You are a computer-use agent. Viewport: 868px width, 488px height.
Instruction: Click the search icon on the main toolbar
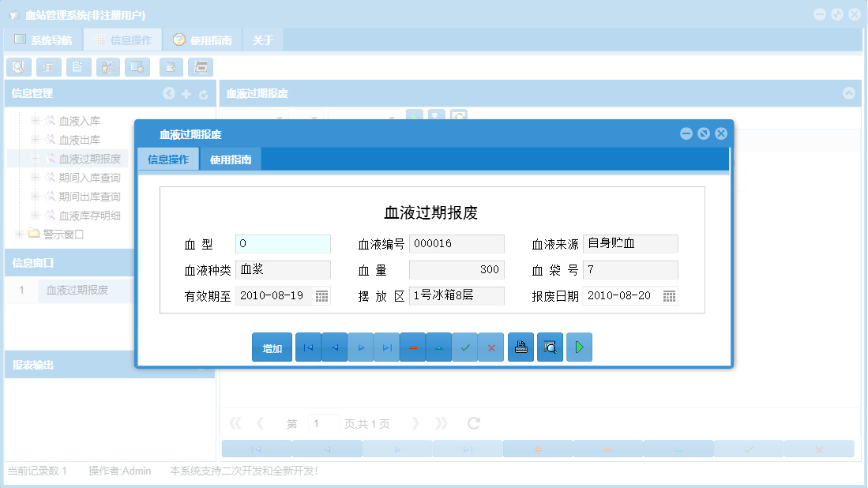(x=18, y=67)
